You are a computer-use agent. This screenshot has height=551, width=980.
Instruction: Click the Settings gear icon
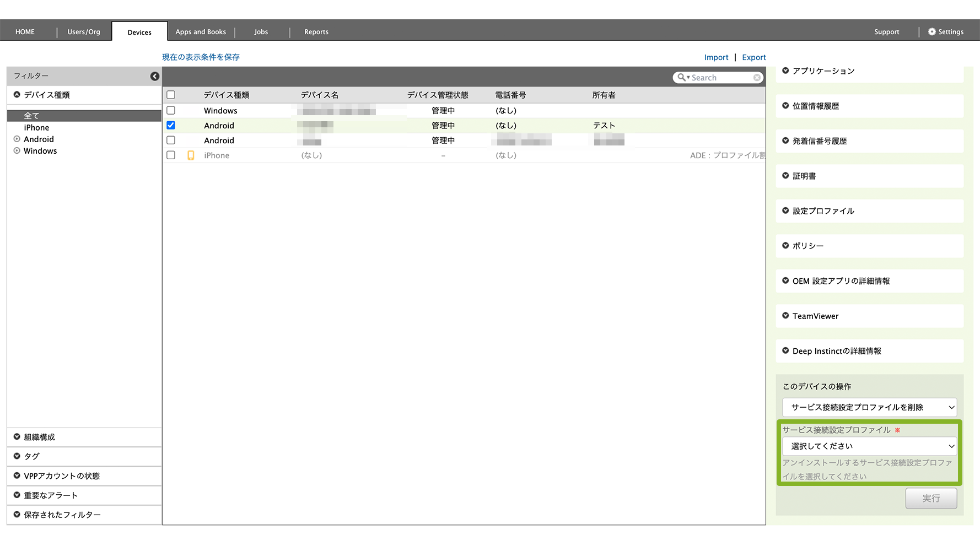(931, 32)
